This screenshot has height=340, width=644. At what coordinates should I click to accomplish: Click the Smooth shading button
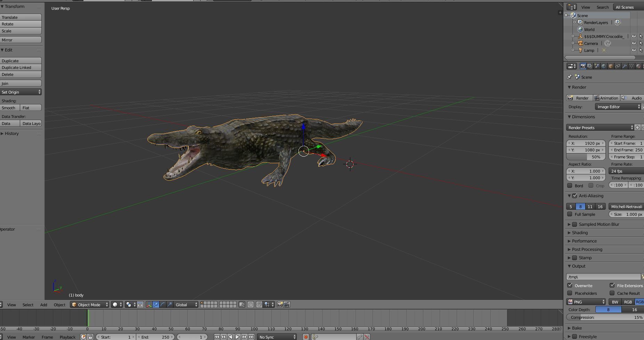[x=10, y=108]
